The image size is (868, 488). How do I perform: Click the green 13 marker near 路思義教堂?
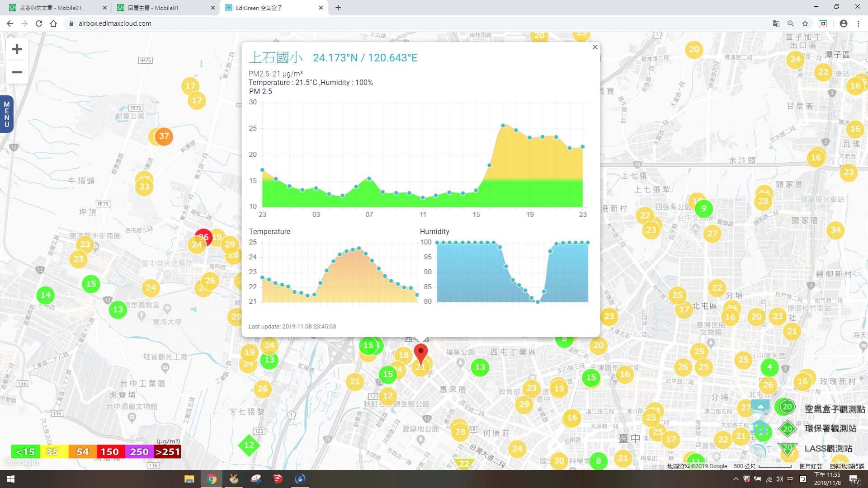point(118,310)
